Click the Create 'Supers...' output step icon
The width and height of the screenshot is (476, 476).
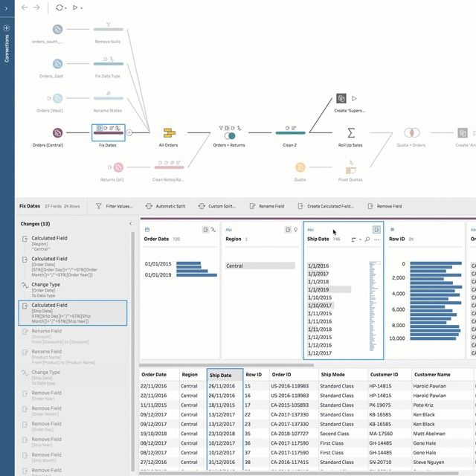click(341, 98)
